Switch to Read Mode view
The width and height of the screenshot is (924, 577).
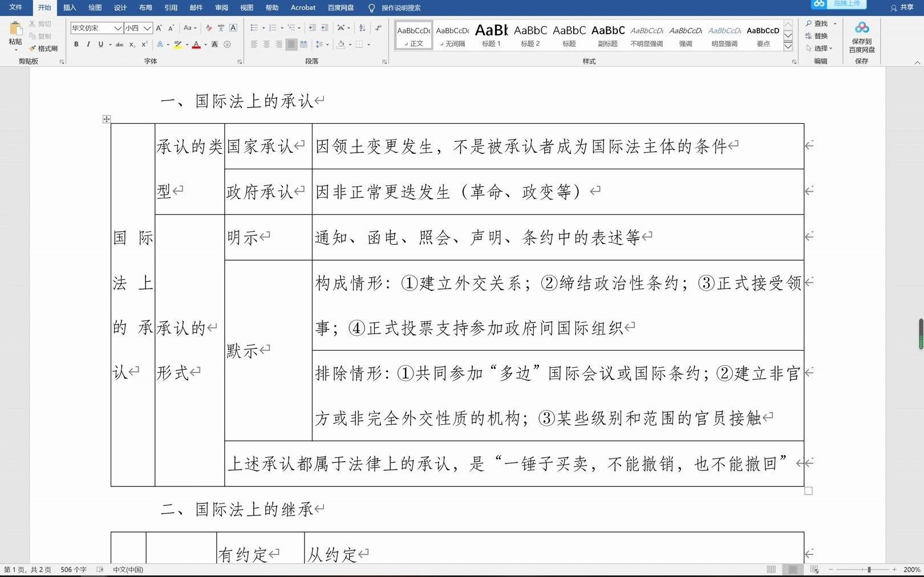pyautogui.click(x=771, y=570)
